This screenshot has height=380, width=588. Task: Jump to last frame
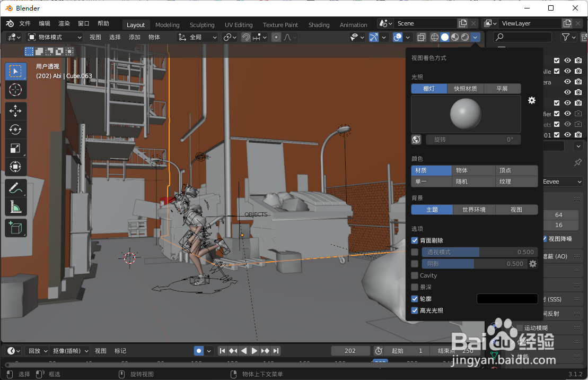[x=276, y=351]
